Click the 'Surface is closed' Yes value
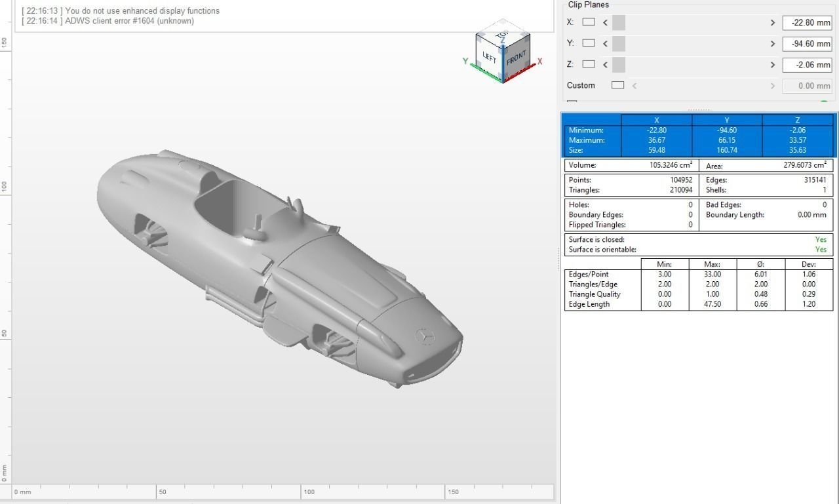The height and width of the screenshot is (504, 839). (821, 240)
